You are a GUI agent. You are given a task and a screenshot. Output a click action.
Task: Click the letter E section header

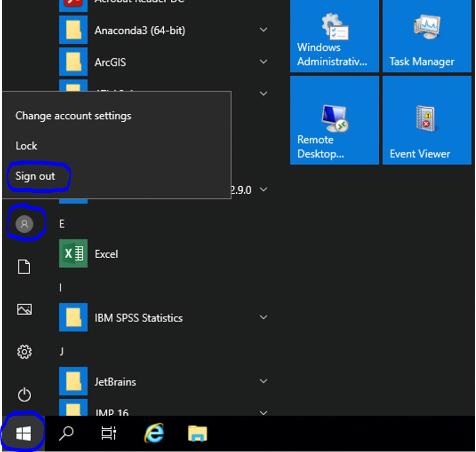[62, 224]
